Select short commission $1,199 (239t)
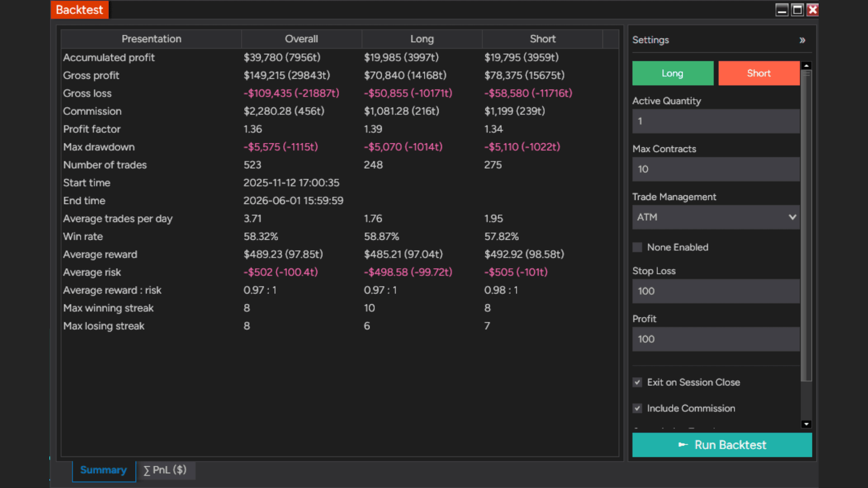The image size is (868, 488). [514, 111]
